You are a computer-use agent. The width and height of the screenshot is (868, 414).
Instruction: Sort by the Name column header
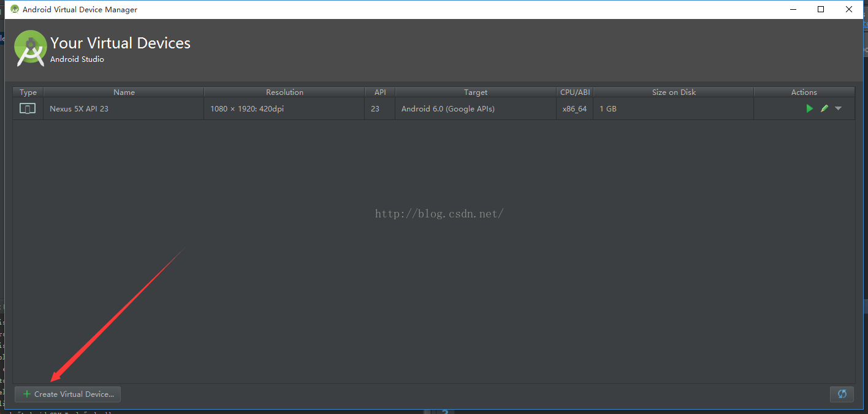pyautogui.click(x=124, y=92)
